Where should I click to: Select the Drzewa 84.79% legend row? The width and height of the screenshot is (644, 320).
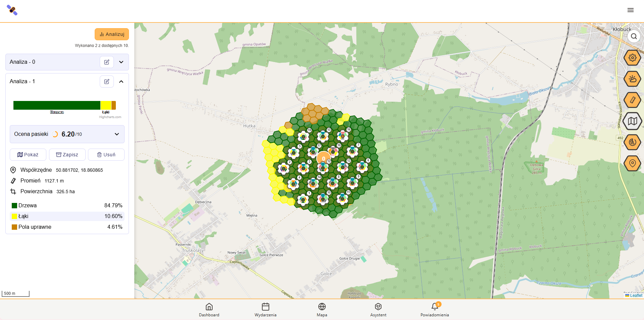pyautogui.click(x=67, y=206)
